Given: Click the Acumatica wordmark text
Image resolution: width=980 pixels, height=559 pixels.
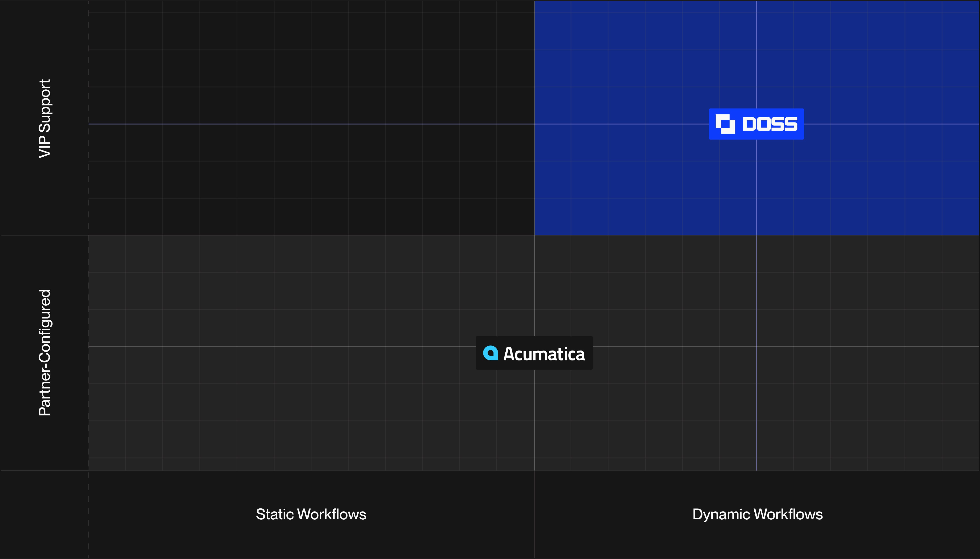Looking at the screenshot, I should point(545,354).
